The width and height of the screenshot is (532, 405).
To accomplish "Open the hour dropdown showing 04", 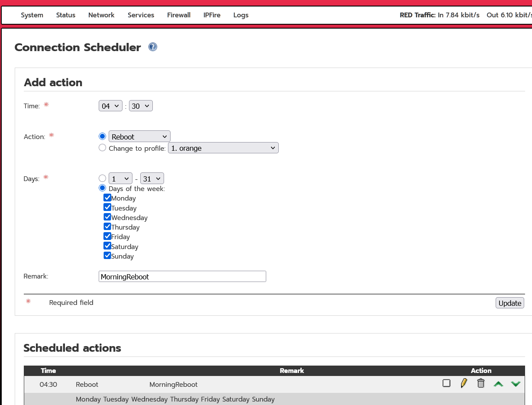I will pyautogui.click(x=111, y=106).
